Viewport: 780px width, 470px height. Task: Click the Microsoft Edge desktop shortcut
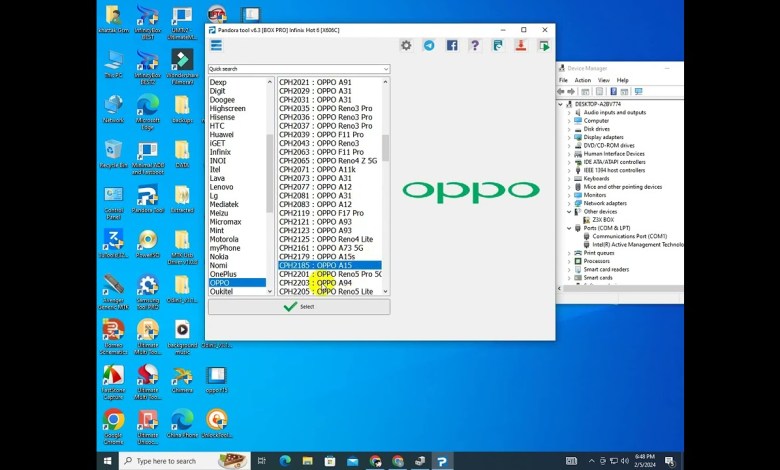[148, 112]
